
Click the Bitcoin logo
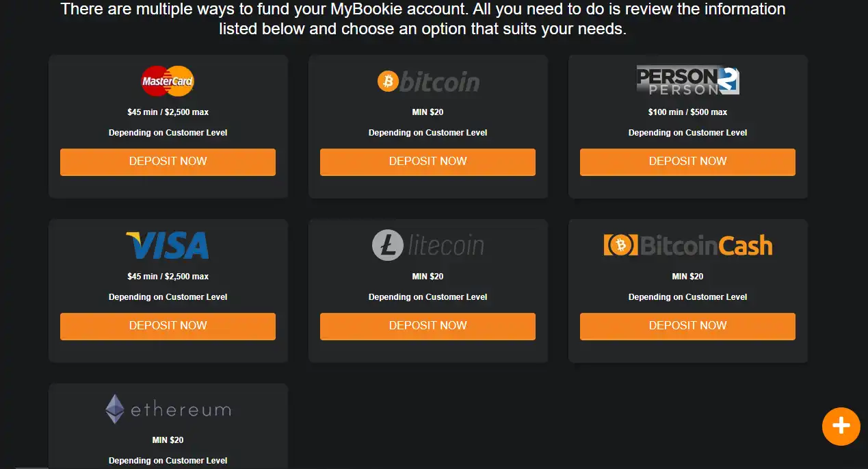[x=428, y=82]
